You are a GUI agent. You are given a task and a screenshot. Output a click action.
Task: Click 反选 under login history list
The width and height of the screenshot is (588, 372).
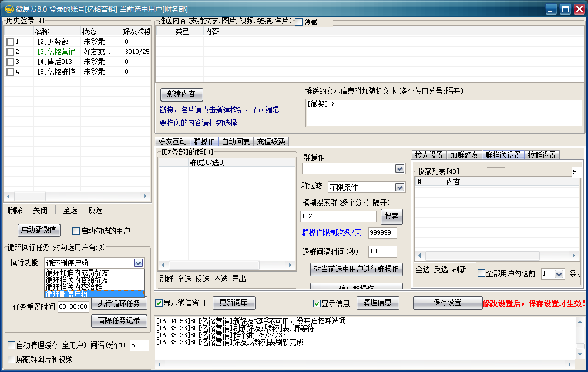tap(95, 211)
